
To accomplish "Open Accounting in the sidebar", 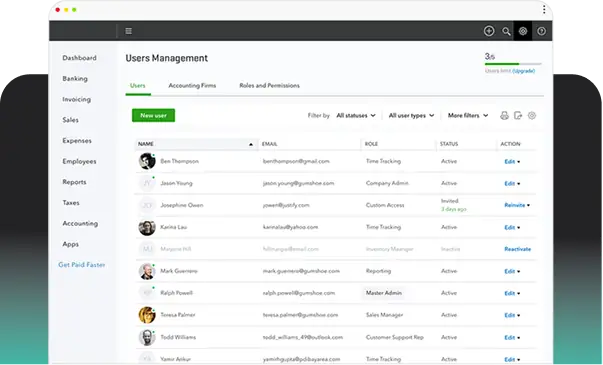I will point(80,223).
